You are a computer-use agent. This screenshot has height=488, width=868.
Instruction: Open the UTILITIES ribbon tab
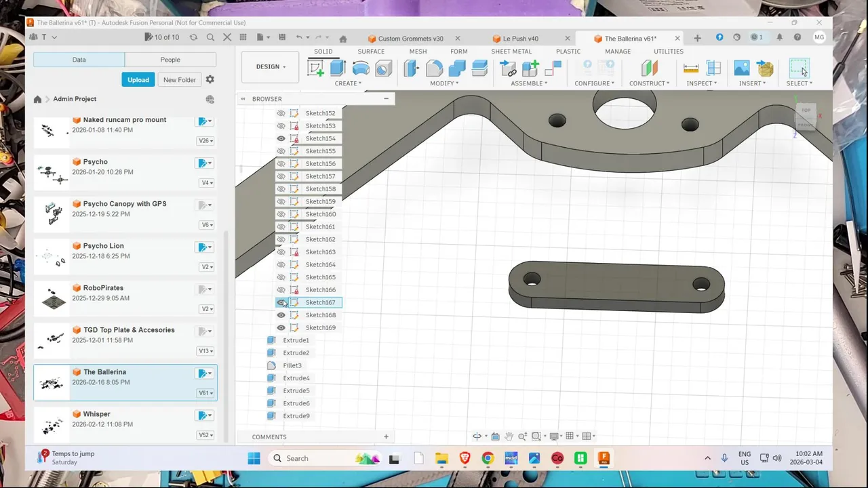click(669, 52)
